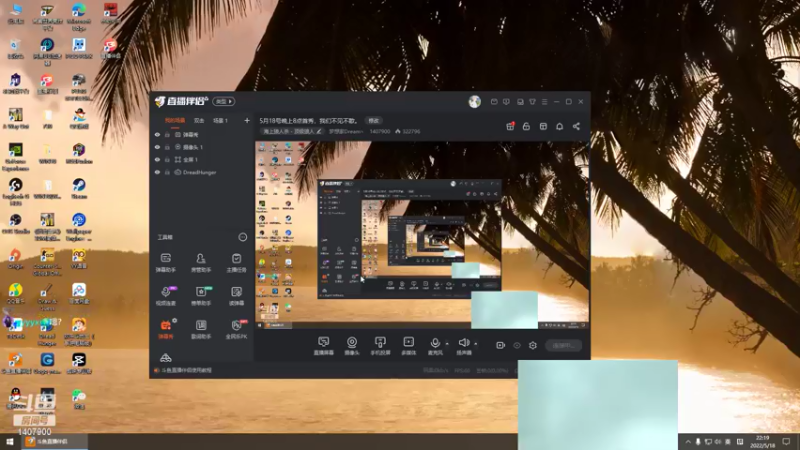Switch to the 我的场景 tab

click(175, 121)
